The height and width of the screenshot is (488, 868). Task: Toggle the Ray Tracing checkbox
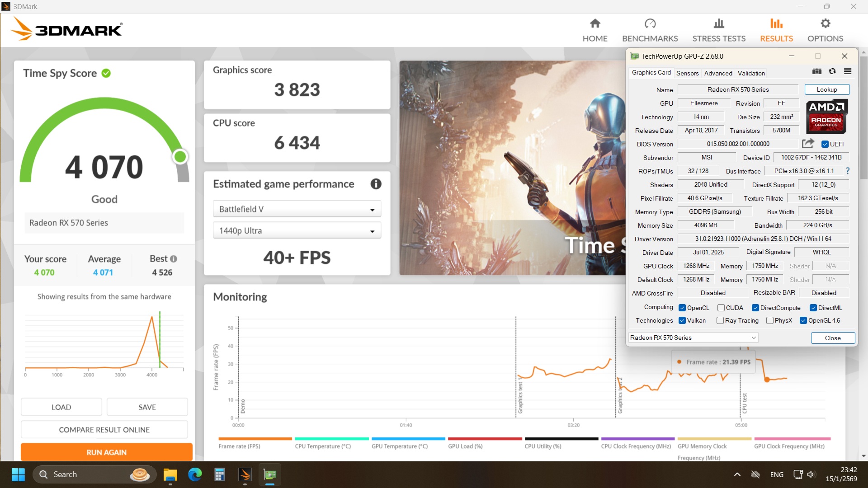720,320
